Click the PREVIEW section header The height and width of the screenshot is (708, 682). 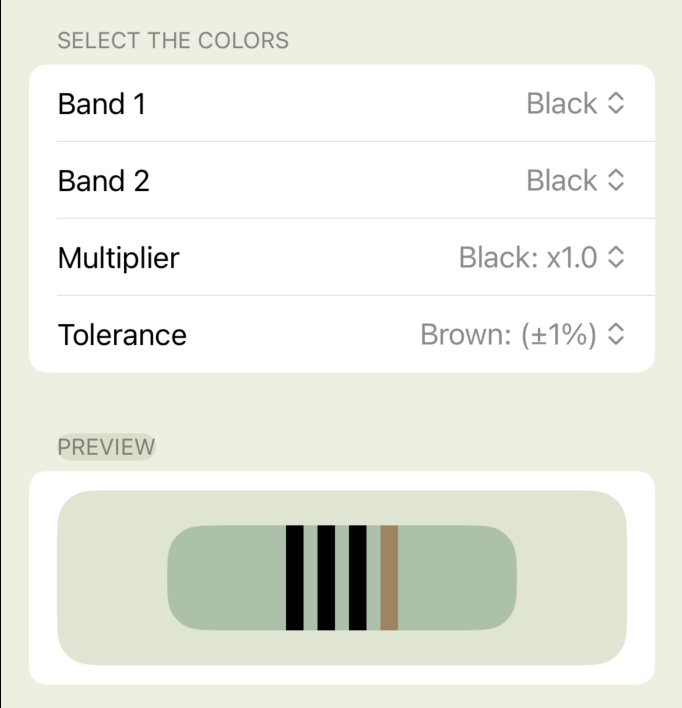click(x=107, y=447)
